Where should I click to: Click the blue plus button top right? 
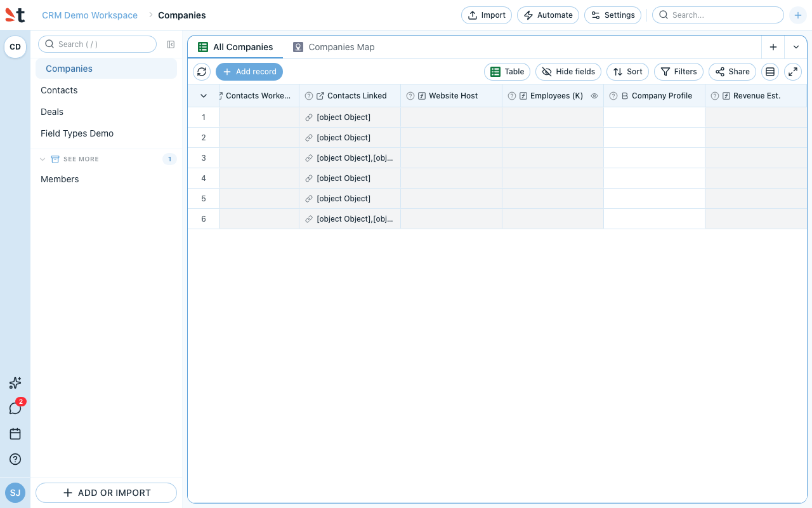(x=798, y=15)
